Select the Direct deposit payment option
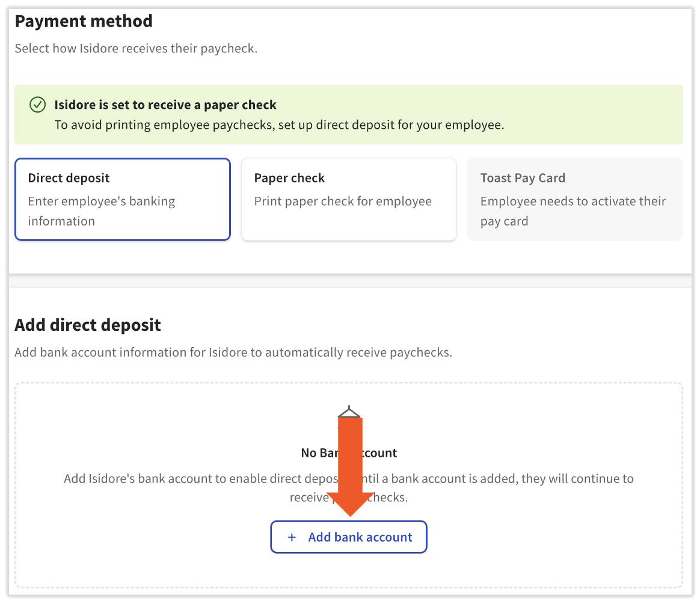 (122, 199)
